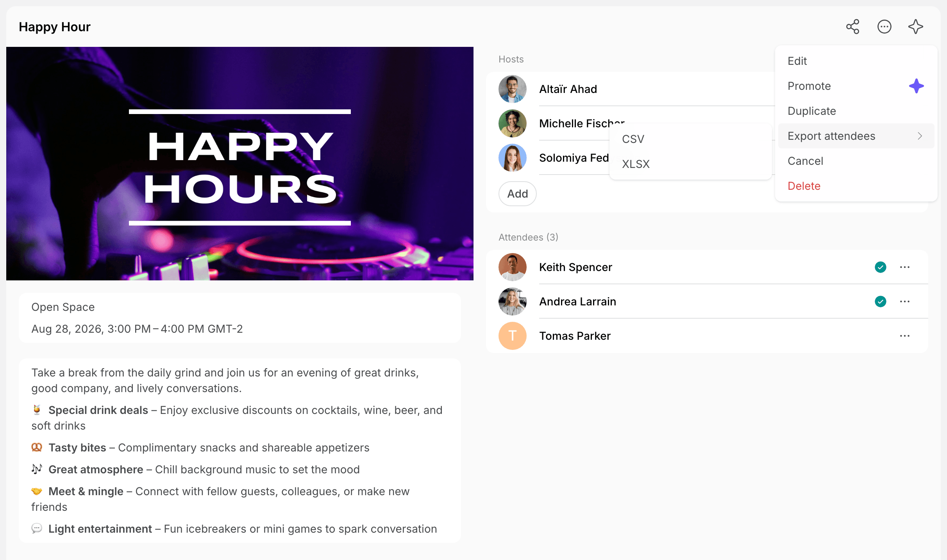Click Michelle Fischer's avatar

pyautogui.click(x=513, y=123)
